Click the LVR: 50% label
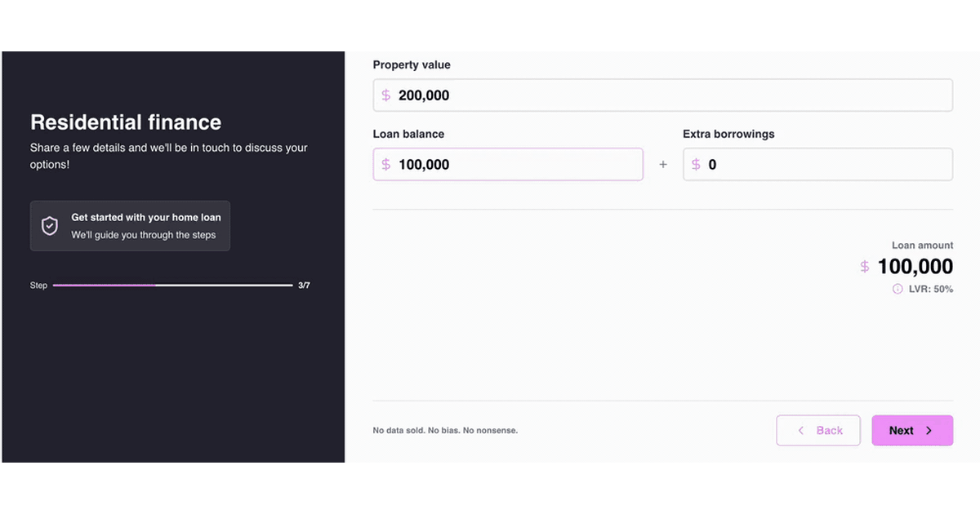 coord(930,289)
